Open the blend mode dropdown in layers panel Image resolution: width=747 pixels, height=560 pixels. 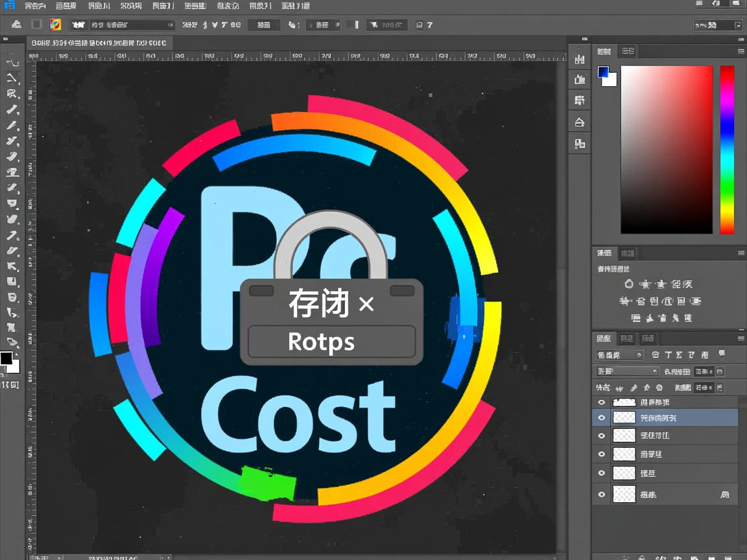(x=627, y=371)
